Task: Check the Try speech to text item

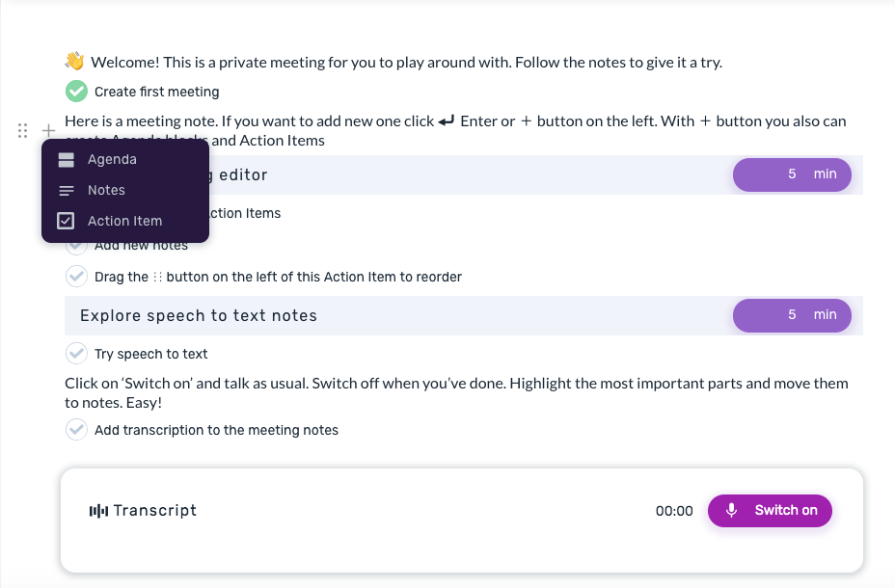Action: point(76,354)
